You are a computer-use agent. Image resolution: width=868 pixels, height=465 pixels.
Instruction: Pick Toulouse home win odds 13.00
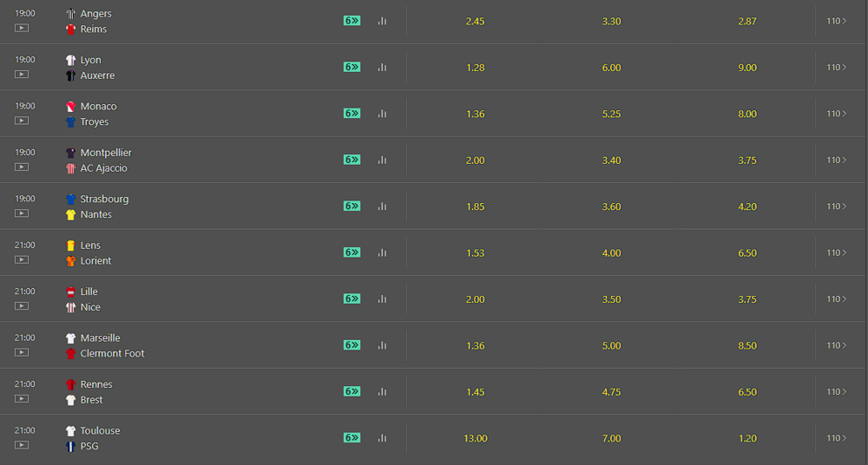click(475, 438)
